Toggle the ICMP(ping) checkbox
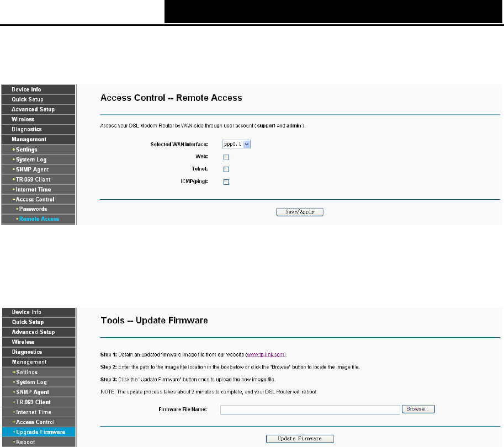 (226, 182)
